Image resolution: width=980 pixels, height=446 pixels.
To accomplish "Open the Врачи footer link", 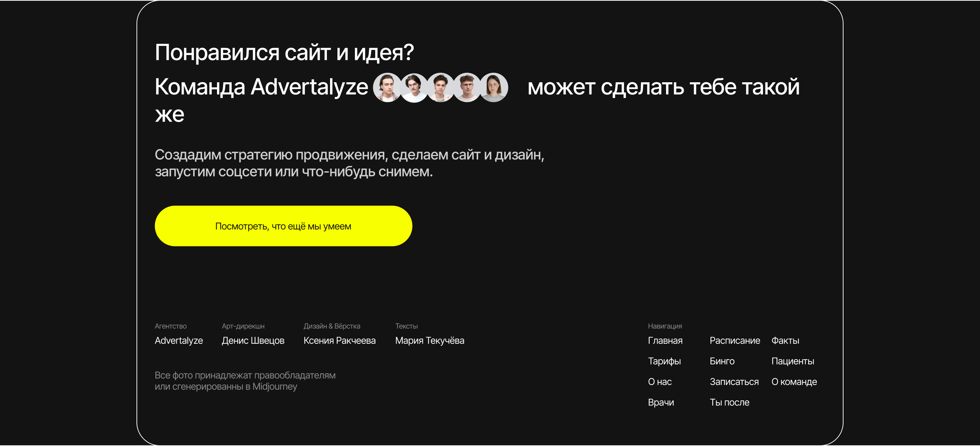I will pyautogui.click(x=661, y=402).
